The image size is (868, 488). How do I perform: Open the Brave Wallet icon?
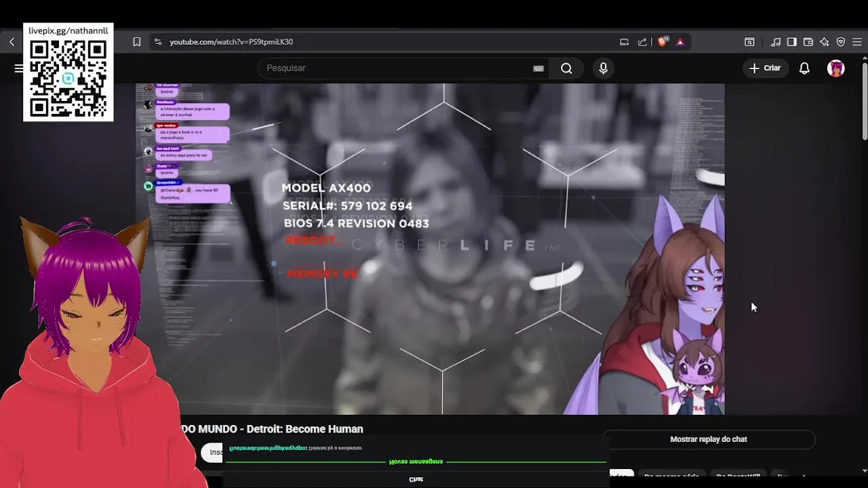point(808,42)
